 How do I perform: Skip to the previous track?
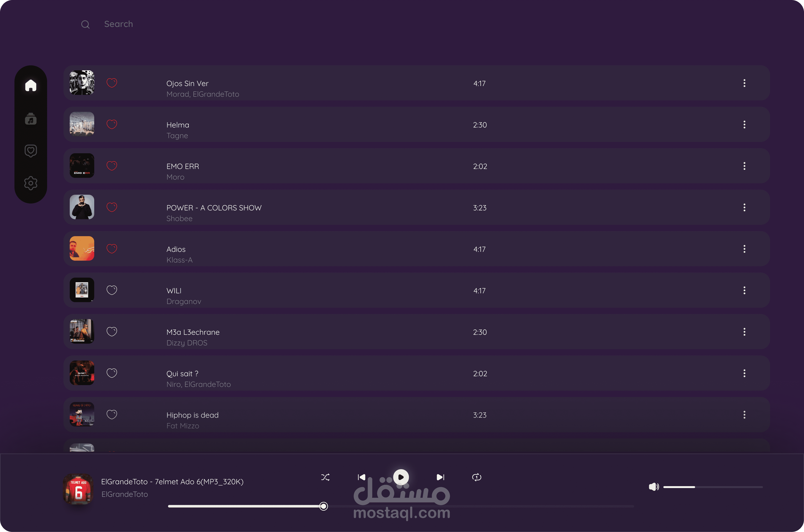tap(361, 477)
